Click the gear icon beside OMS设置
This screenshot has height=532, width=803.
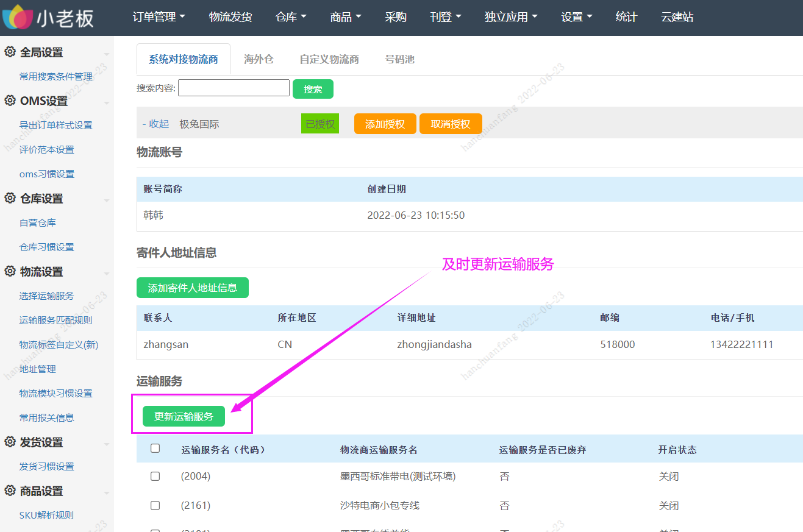[10, 101]
